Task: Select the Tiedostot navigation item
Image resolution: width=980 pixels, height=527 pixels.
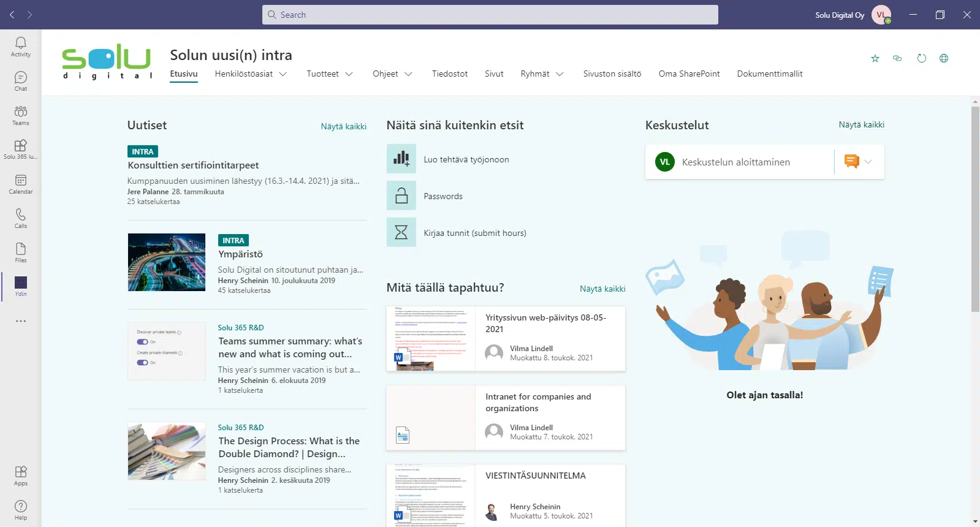Action: click(x=449, y=74)
